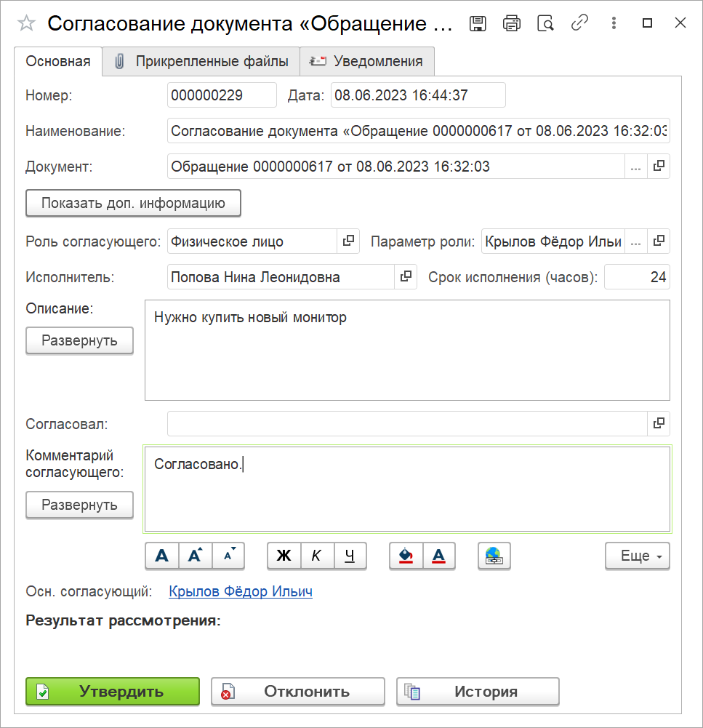This screenshot has width=703, height=728.
Task: Click into the Согласовал input field
Action: [406, 423]
